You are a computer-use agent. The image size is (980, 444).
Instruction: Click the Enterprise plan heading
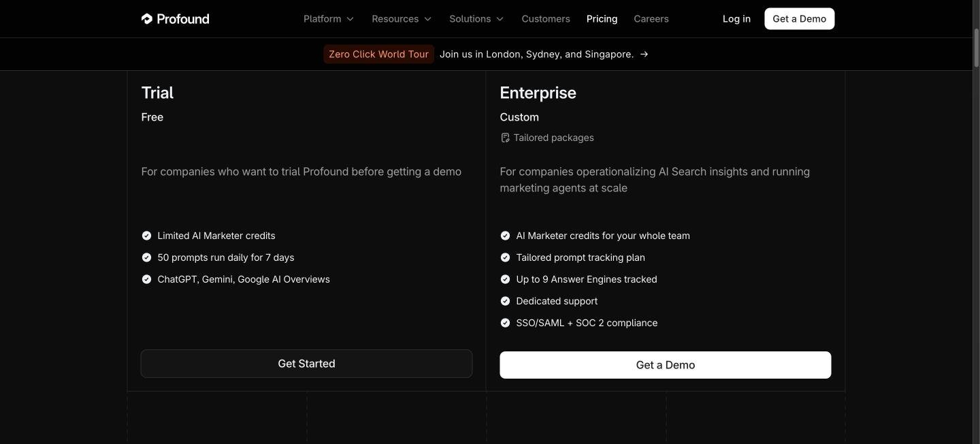538,93
